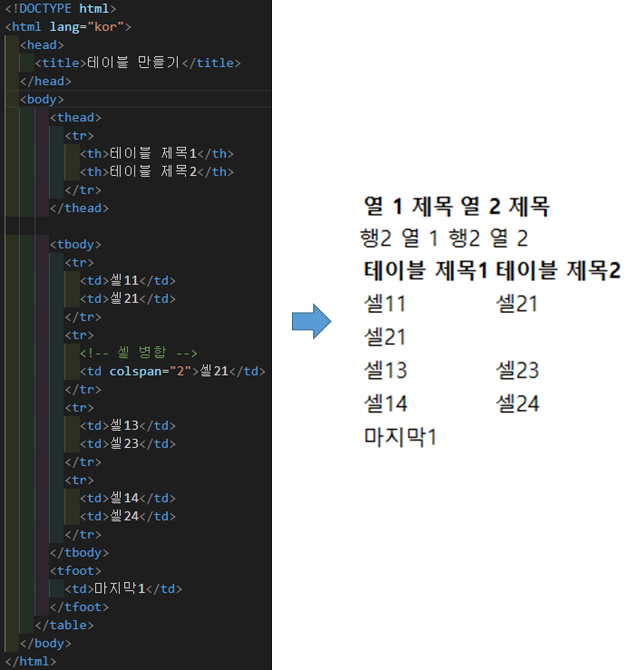Viewport: 644px width, 670px height.
Task: Click the closing </tbody> tag
Action: coord(79,552)
